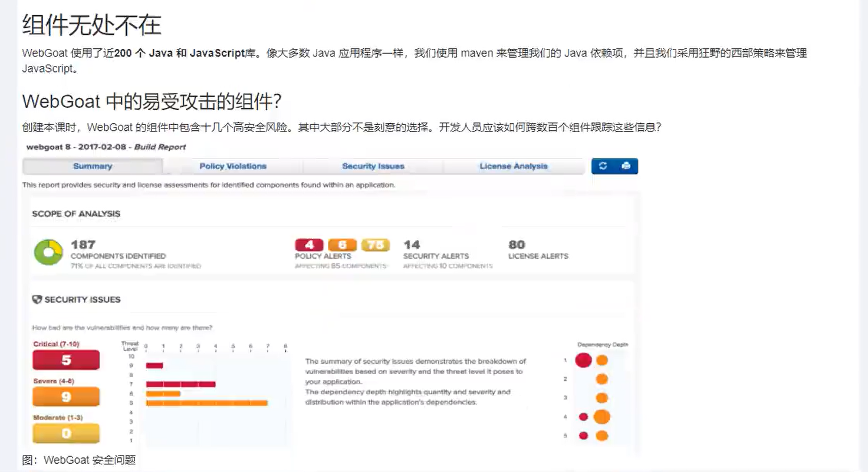Viewport: 868px width, 472px height.
Task: Click the 'Moderate (1-3)' label
Action: [57, 417]
